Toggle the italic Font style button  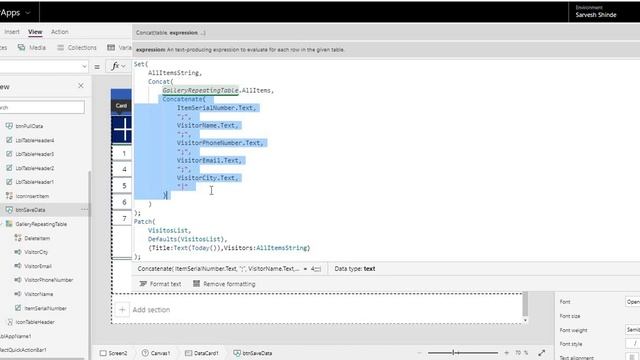635,344
